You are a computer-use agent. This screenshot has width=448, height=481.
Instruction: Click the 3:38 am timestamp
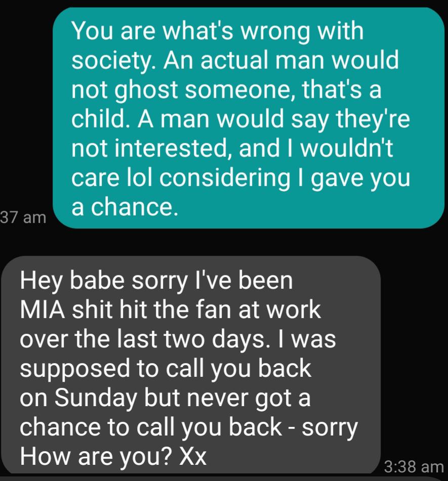[x=414, y=466]
